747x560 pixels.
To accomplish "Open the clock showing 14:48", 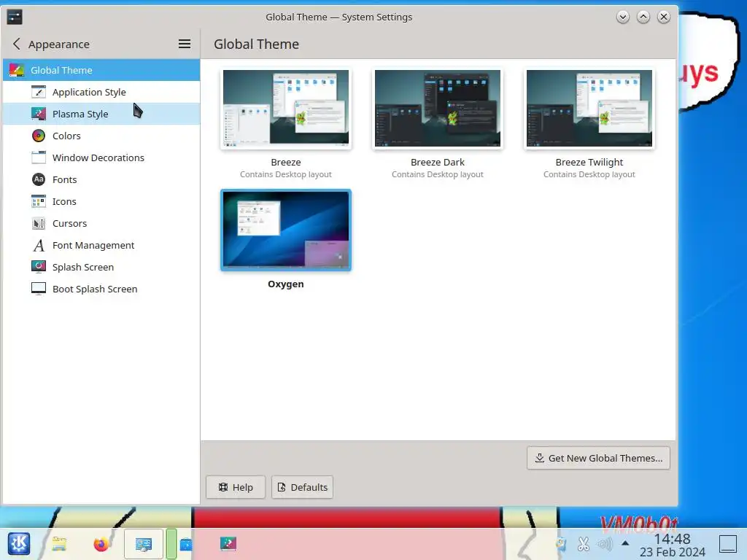I will 672,545.
